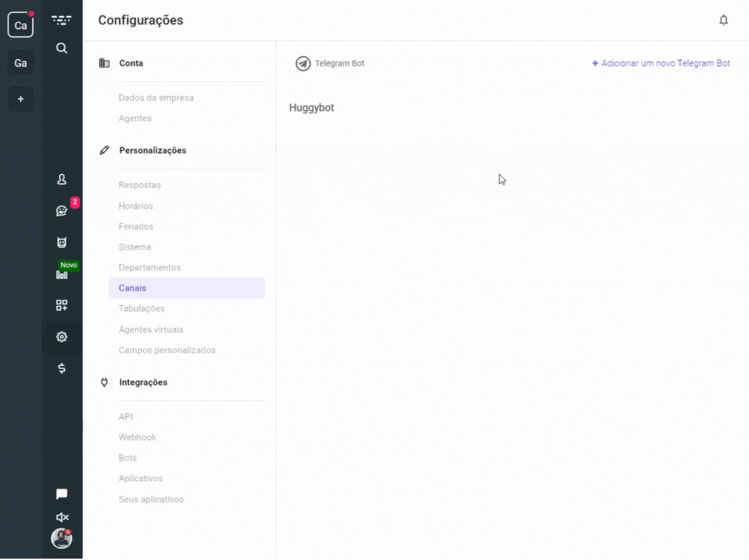Click the Conta section heading

tap(131, 63)
